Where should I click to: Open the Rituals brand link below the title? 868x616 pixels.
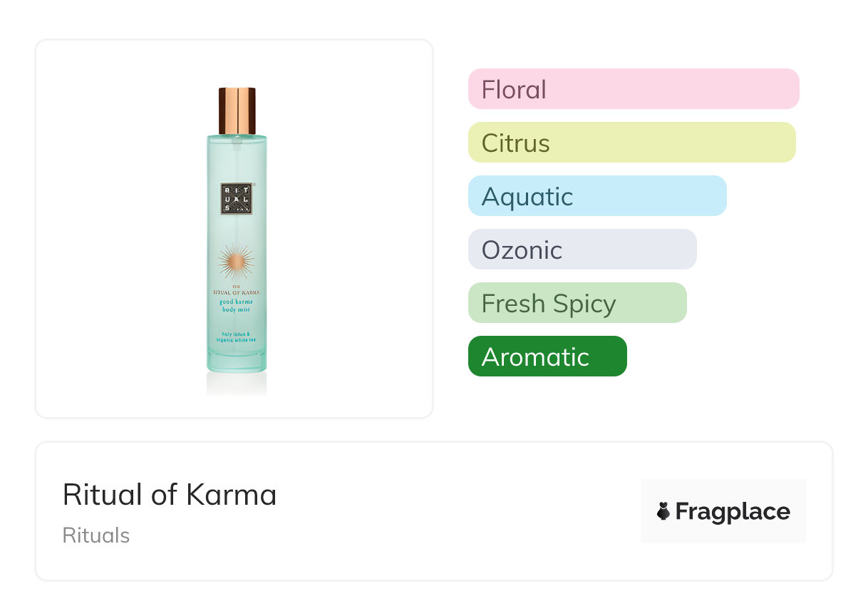click(x=96, y=535)
